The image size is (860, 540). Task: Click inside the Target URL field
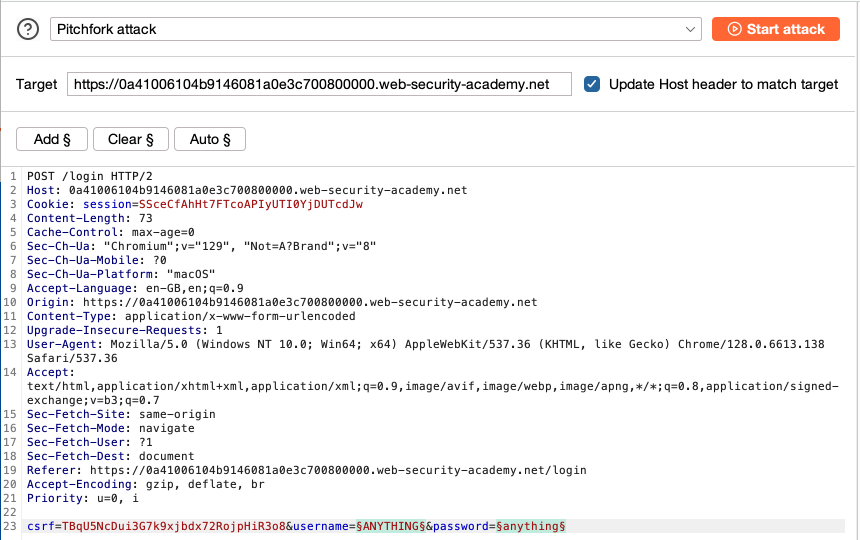pos(319,84)
